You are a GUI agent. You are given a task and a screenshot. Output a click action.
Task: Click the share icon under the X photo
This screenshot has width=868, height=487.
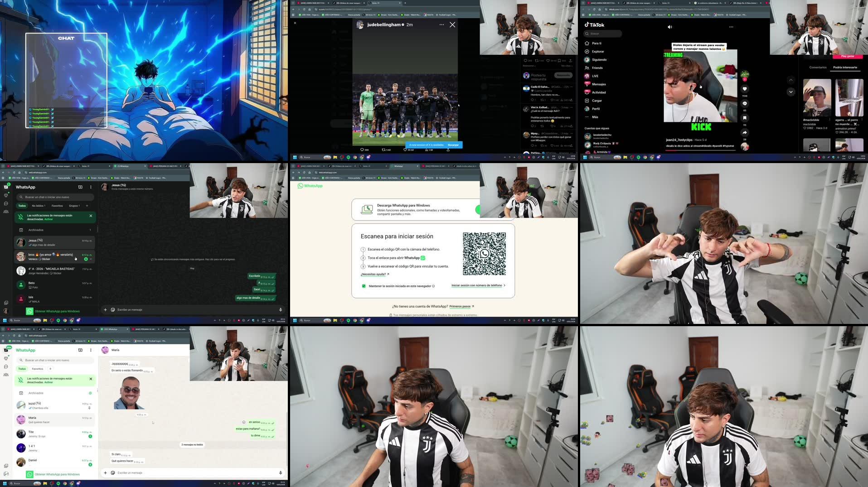coord(448,149)
